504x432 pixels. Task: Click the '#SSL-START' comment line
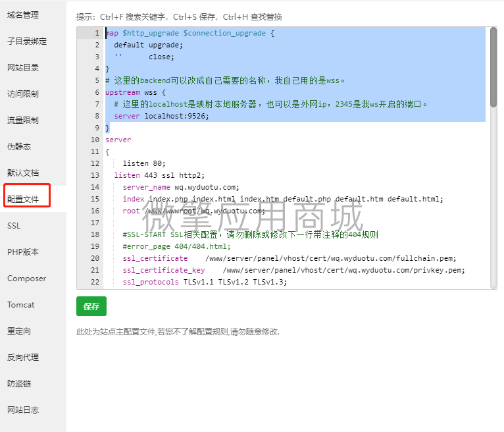click(x=250, y=235)
